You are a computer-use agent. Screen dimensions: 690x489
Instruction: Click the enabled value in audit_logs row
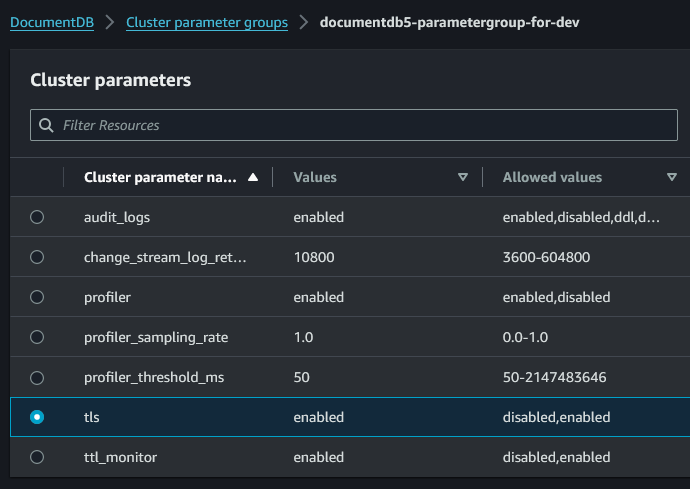click(319, 217)
